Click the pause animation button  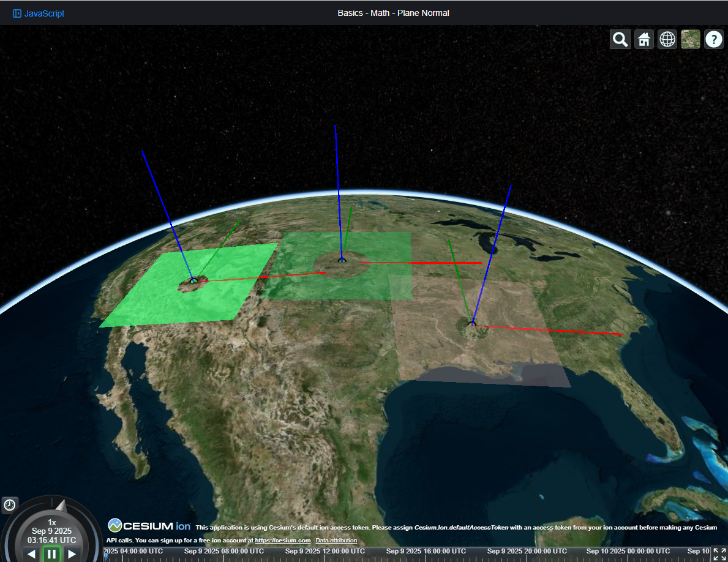(x=51, y=553)
